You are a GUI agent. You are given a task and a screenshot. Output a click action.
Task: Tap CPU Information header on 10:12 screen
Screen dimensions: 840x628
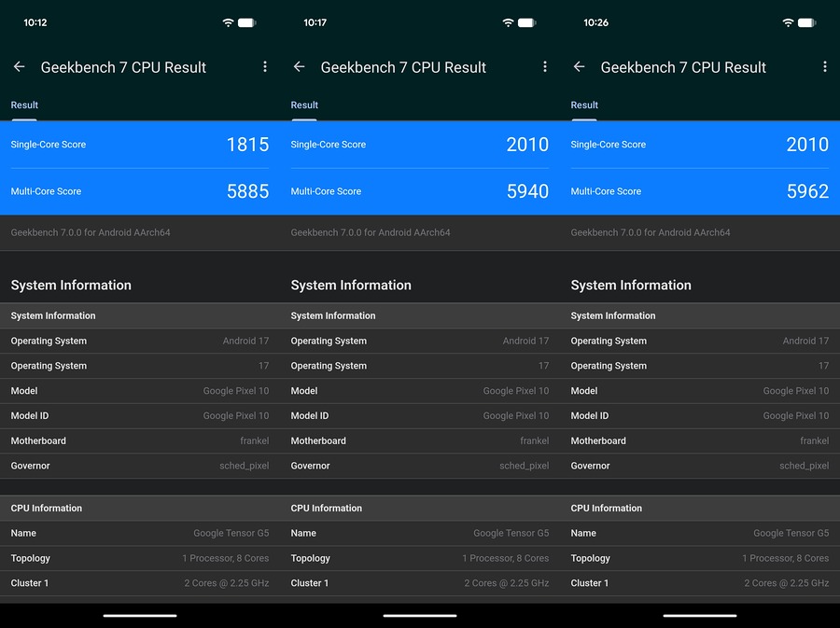[47, 508]
